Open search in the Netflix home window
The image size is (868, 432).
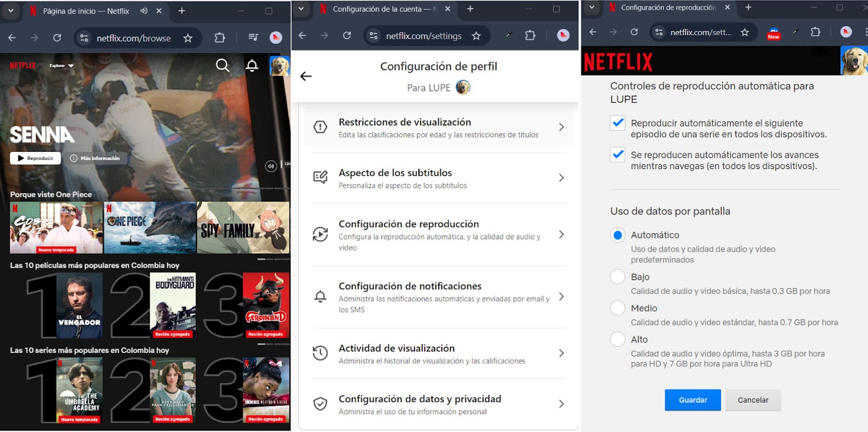pyautogui.click(x=222, y=66)
